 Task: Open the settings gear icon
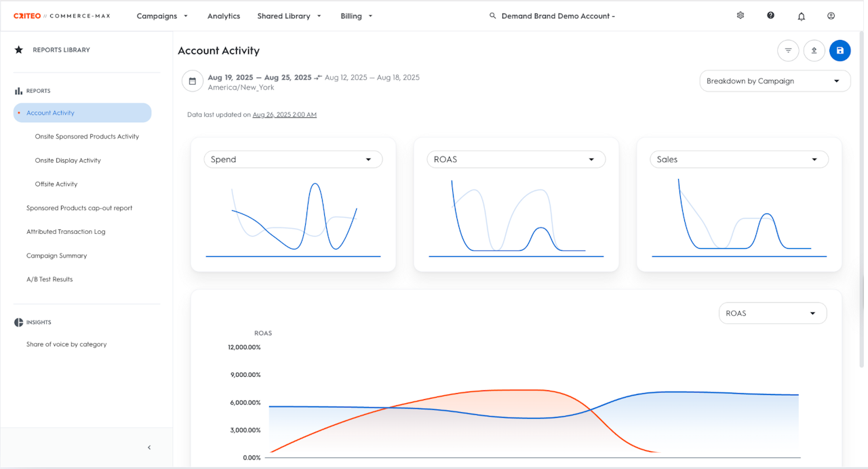click(741, 16)
